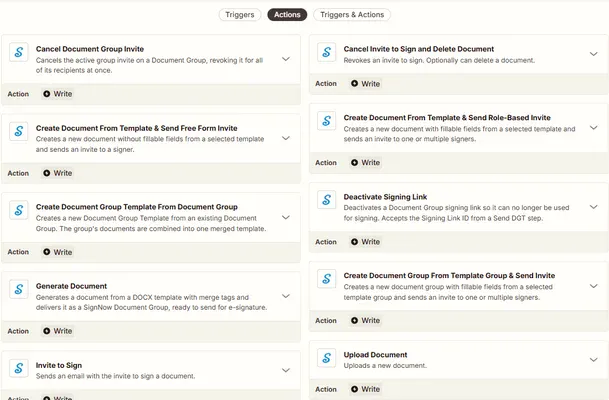
Task: Open Upload Document title
Action: [x=375, y=355]
